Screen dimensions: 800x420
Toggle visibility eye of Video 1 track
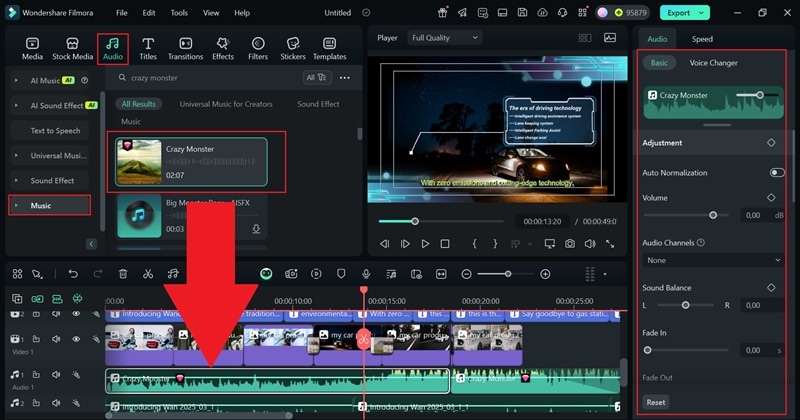coord(76,339)
